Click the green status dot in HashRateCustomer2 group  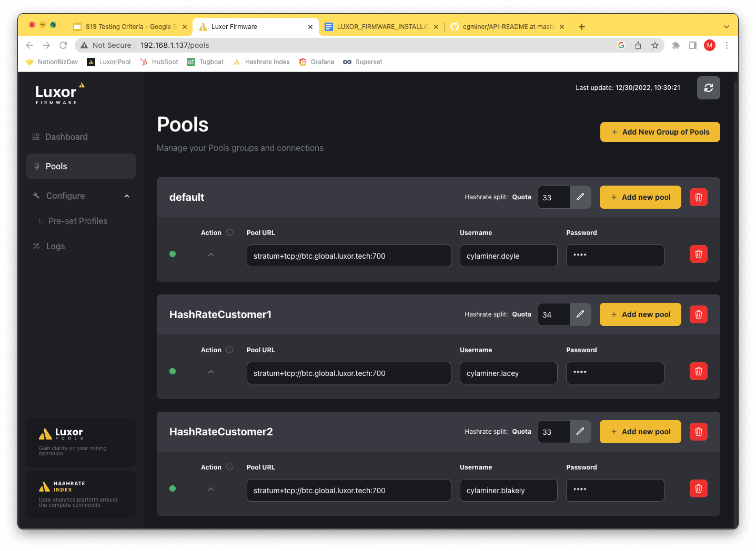(173, 488)
